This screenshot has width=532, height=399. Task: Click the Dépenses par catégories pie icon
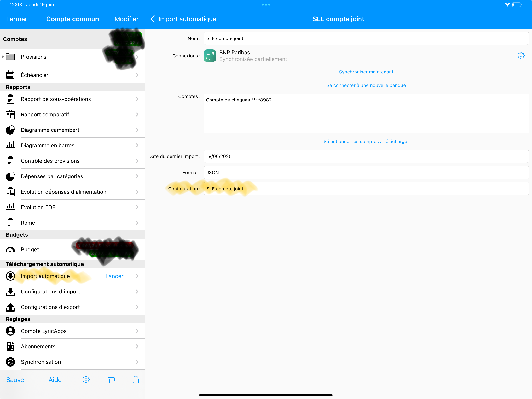click(x=10, y=176)
